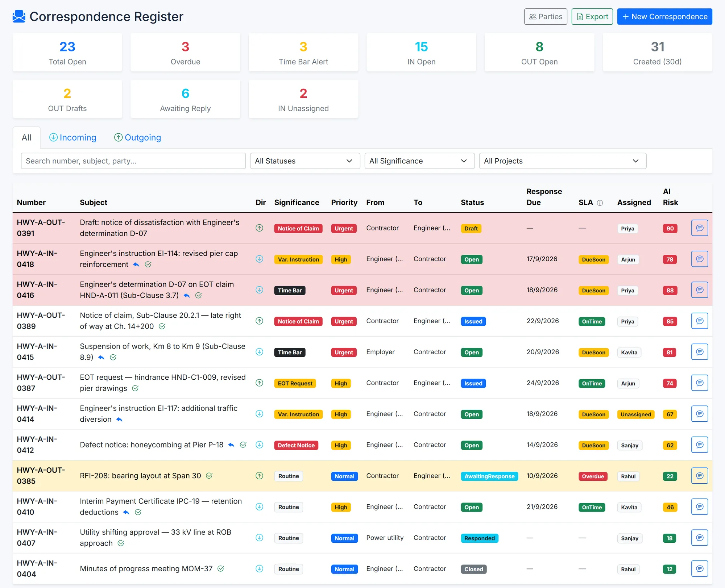The height and width of the screenshot is (588, 725).
Task: Click Overdue SLA badge on HWY-A-OUT-0385
Action: 593,476
